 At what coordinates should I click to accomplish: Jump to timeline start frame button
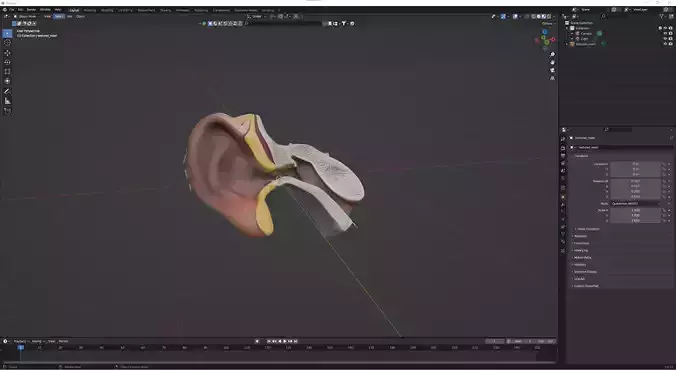(269, 341)
